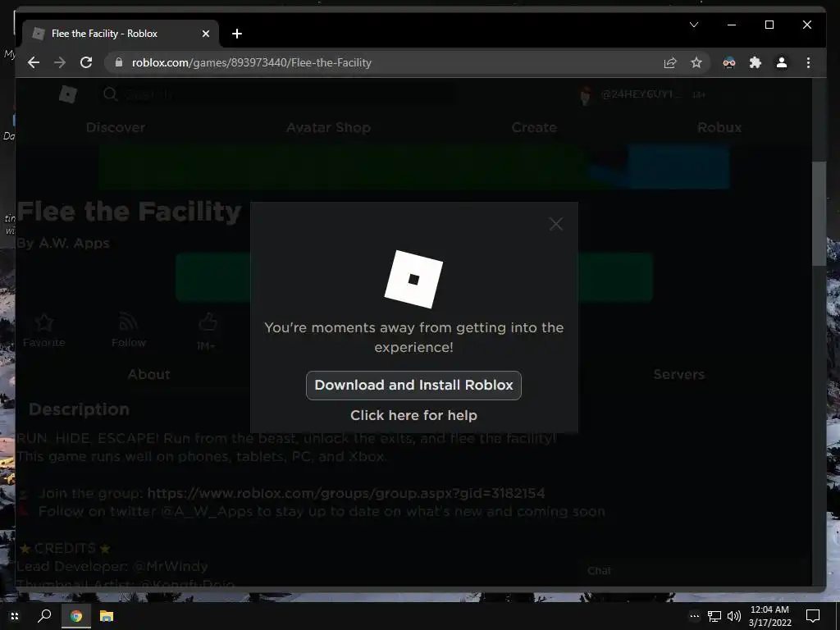The width and height of the screenshot is (840, 630).
Task: Click the advertisement banner at top
Action: coord(413,166)
